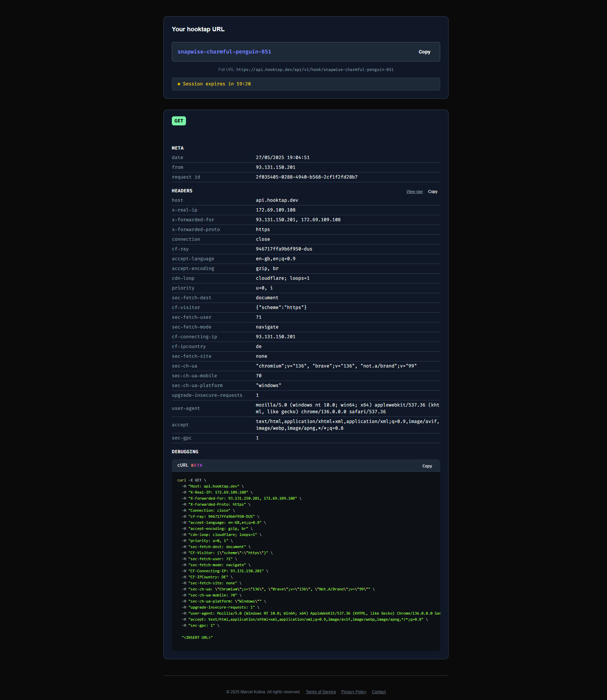Click the sec-fetch-user header name
This screenshot has height=700, width=607.
pos(191,317)
